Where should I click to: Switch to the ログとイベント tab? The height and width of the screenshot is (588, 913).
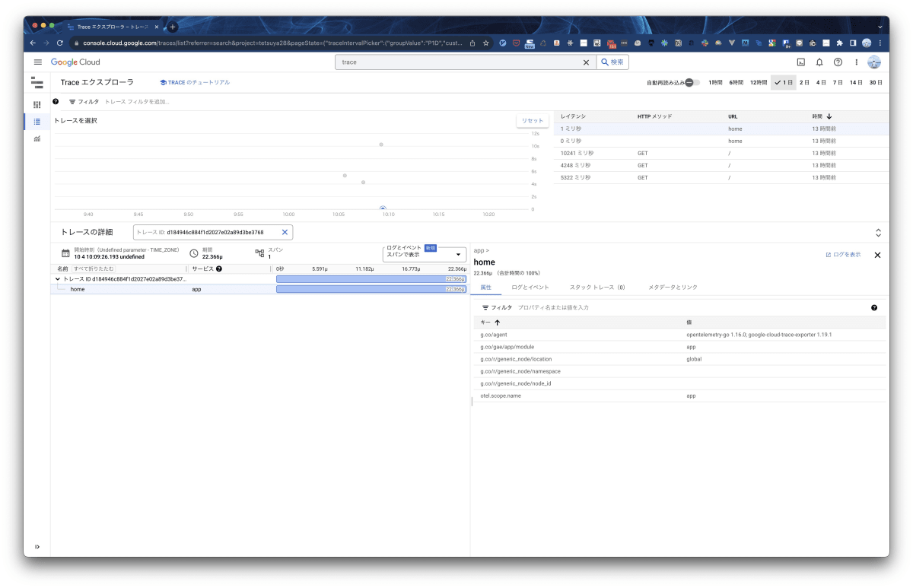(530, 287)
